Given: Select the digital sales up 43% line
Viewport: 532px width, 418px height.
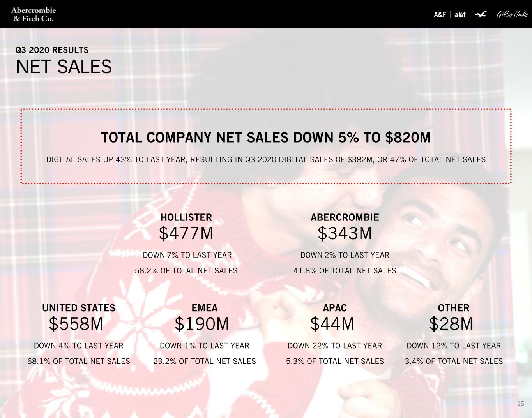Looking at the screenshot, I should 266,160.
